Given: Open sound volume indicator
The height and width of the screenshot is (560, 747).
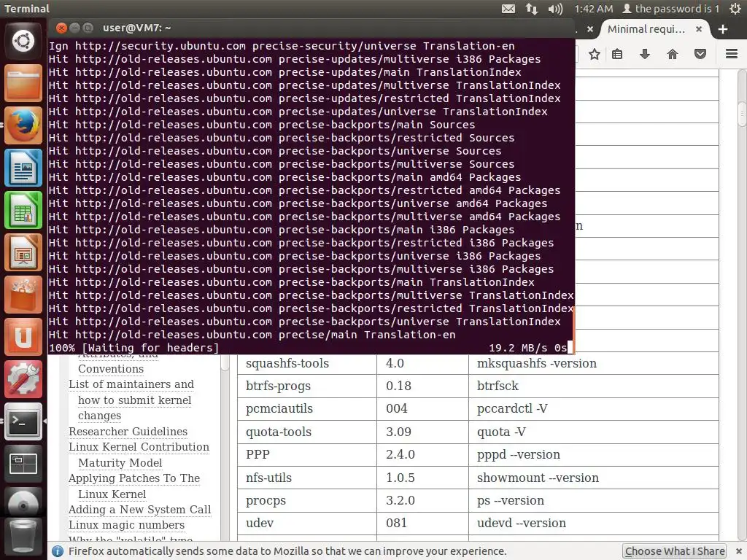Looking at the screenshot, I should pos(555,9).
